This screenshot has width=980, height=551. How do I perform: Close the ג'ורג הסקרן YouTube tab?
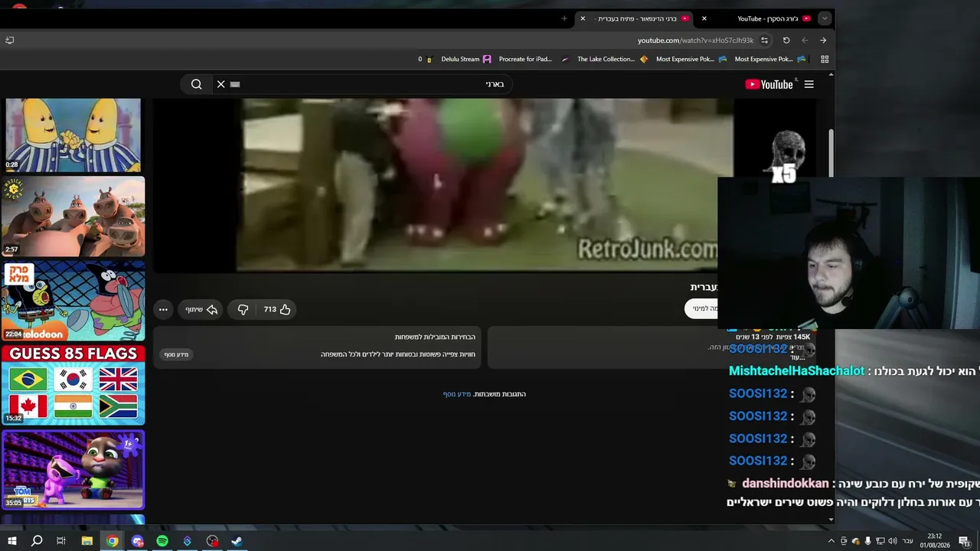[x=704, y=18]
